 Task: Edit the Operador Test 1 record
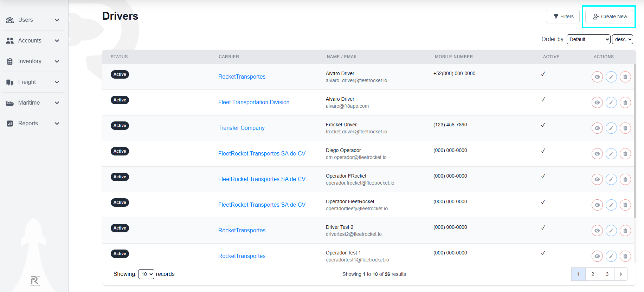coord(611,256)
